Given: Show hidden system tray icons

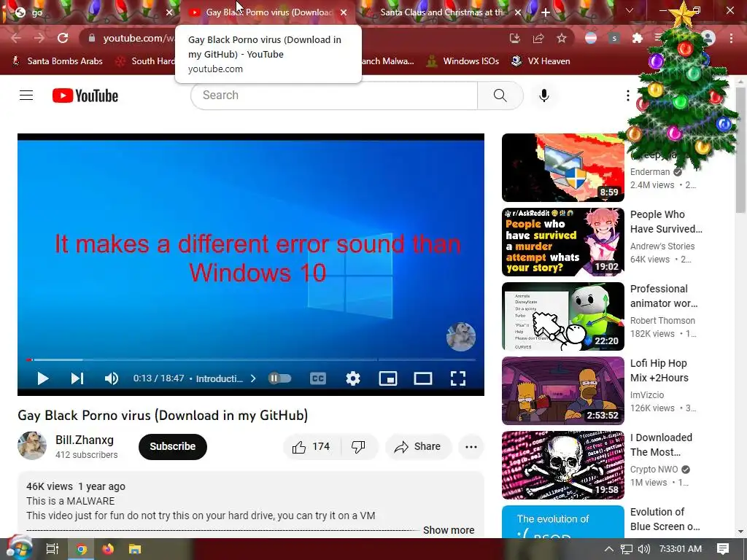Looking at the screenshot, I should click(x=609, y=549).
